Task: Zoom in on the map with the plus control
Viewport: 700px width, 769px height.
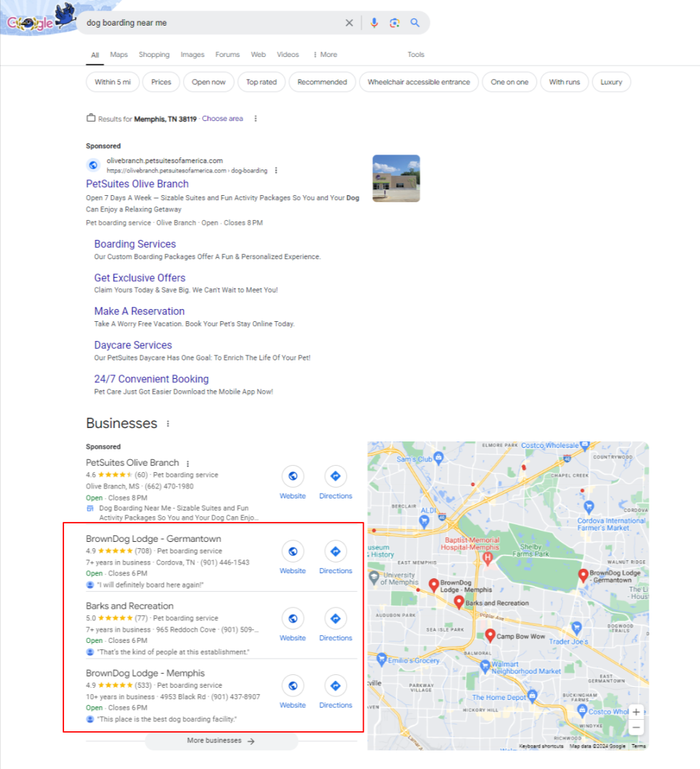Action: coord(637,711)
